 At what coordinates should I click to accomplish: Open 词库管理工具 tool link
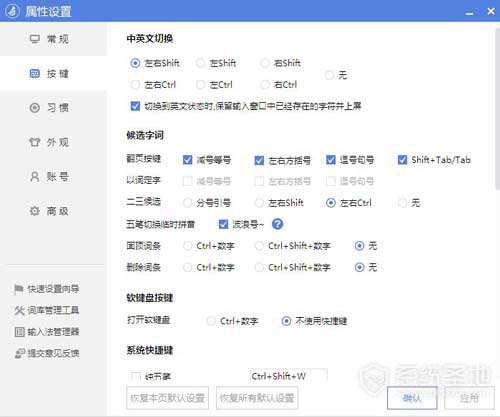(x=47, y=310)
